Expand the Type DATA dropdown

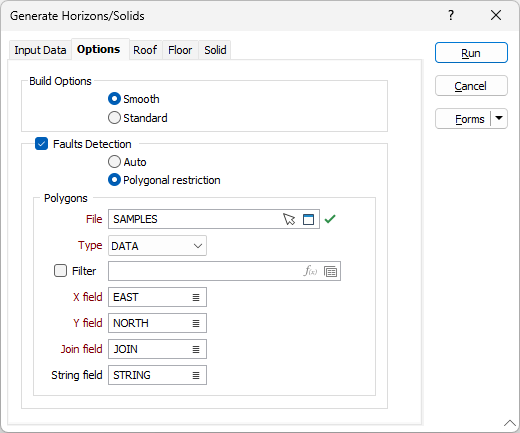[157, 246]
